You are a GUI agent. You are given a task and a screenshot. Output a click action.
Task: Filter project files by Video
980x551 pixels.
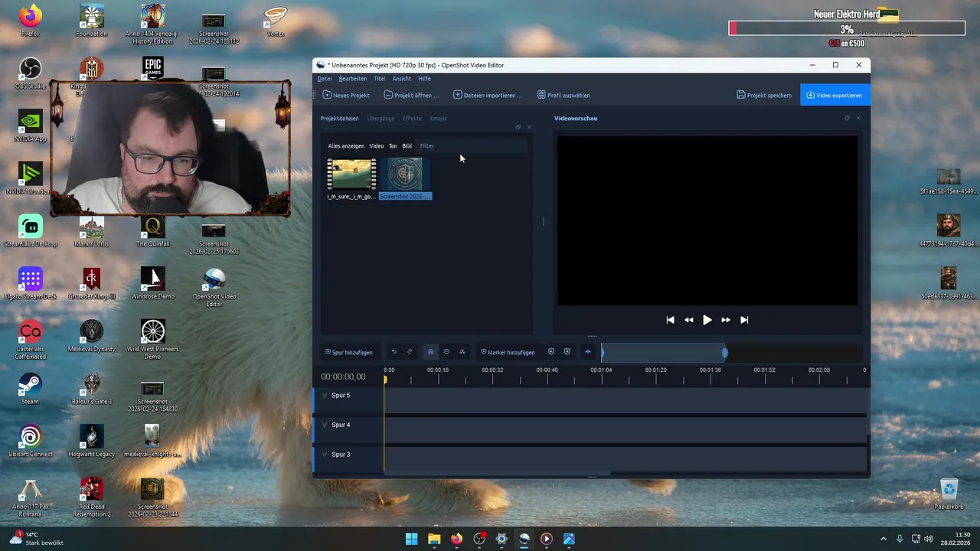pyautogui.click(x=377, y=146)
